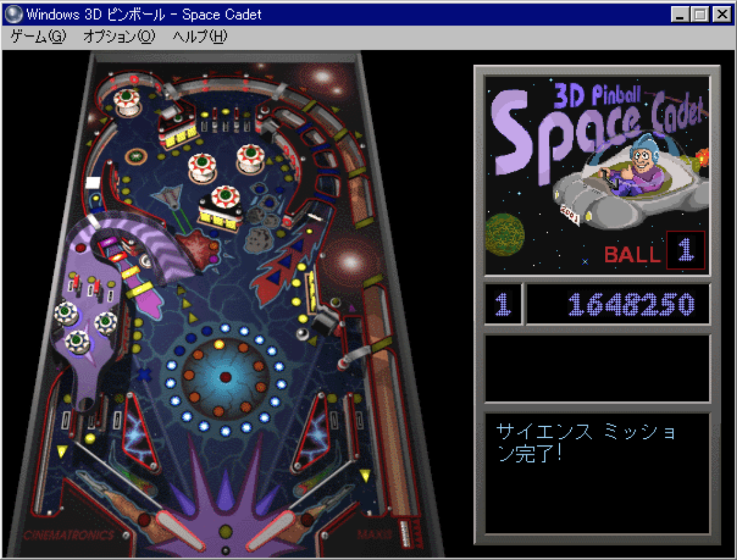The height and width of the screenshot is (560, 737).
Task: Click the white flag gate on left lane
Action: [93, 183]
